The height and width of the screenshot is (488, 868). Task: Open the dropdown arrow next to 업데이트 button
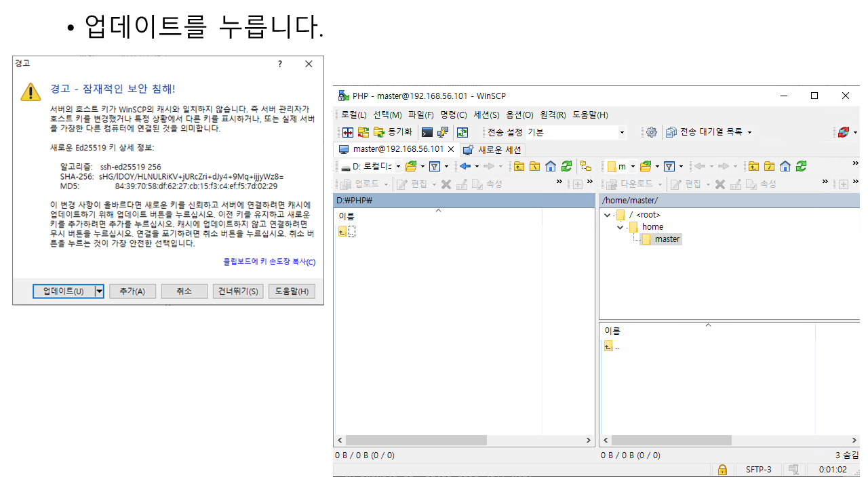tap(100, 291)
